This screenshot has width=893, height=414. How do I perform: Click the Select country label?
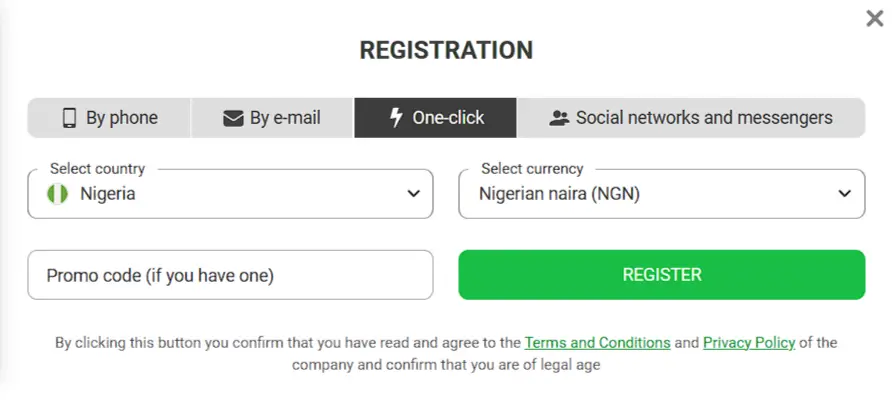97,169
